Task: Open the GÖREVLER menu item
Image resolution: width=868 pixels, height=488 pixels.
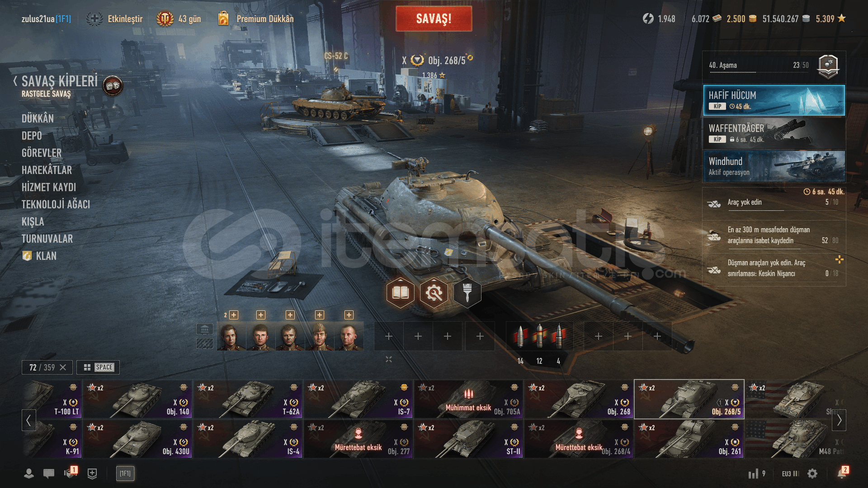Action: pos(42,153)
